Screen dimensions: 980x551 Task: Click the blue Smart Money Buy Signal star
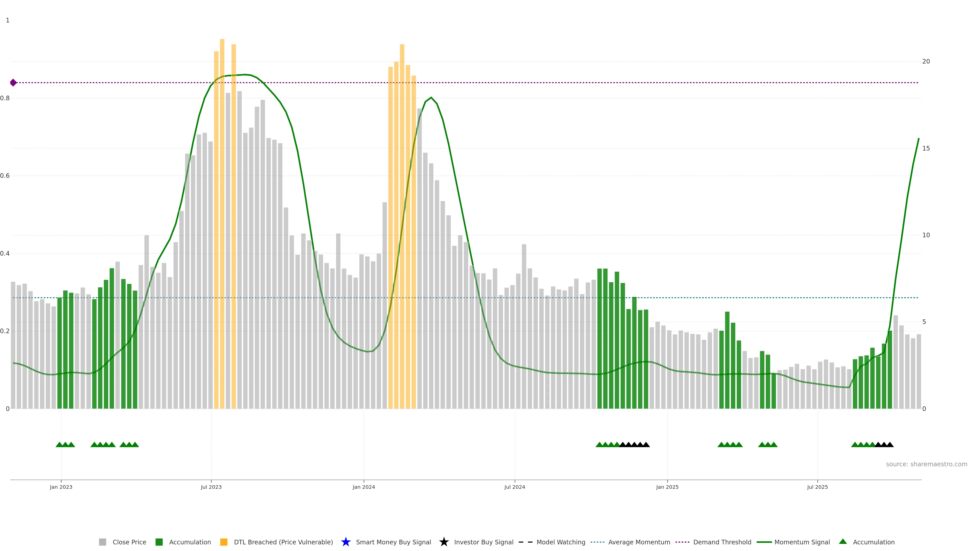346,542
